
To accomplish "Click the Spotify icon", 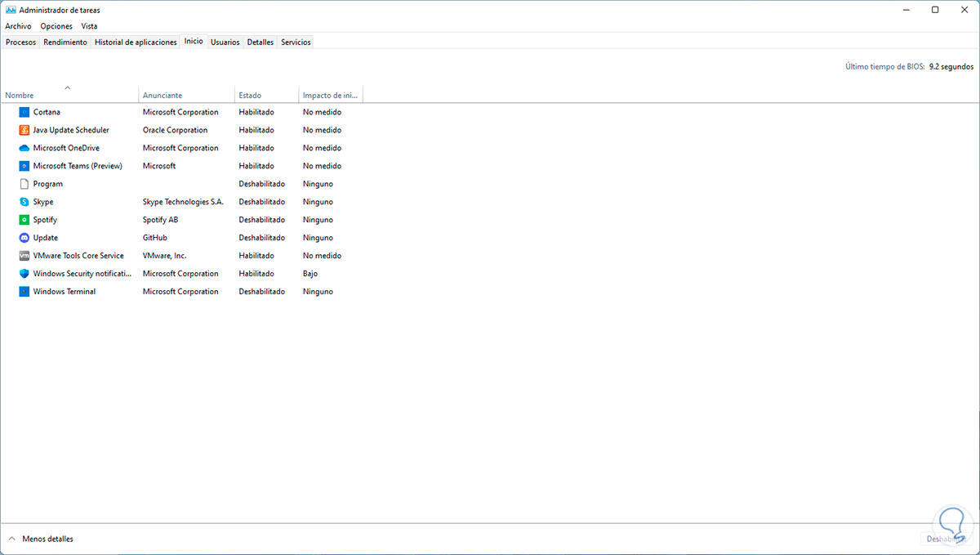I will (24, 220).
